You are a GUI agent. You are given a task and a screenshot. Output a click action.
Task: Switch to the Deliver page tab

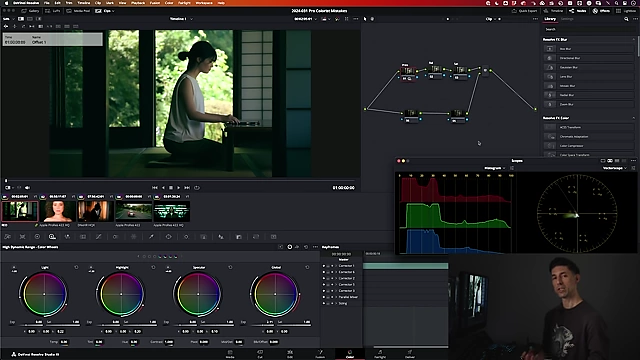pyautogui.click(x=410, y=354)
